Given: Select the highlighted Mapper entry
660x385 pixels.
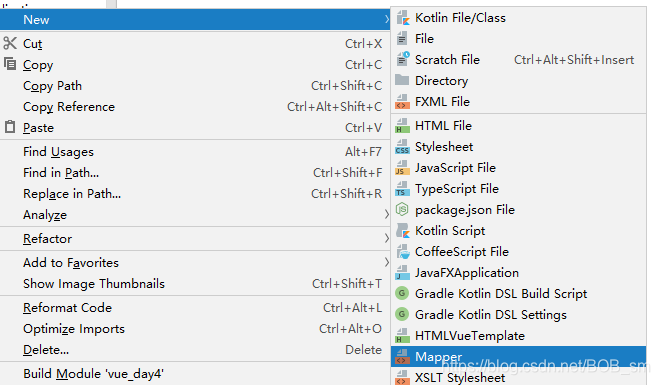Looking at the screenshot, I should [x=519, y=357].
